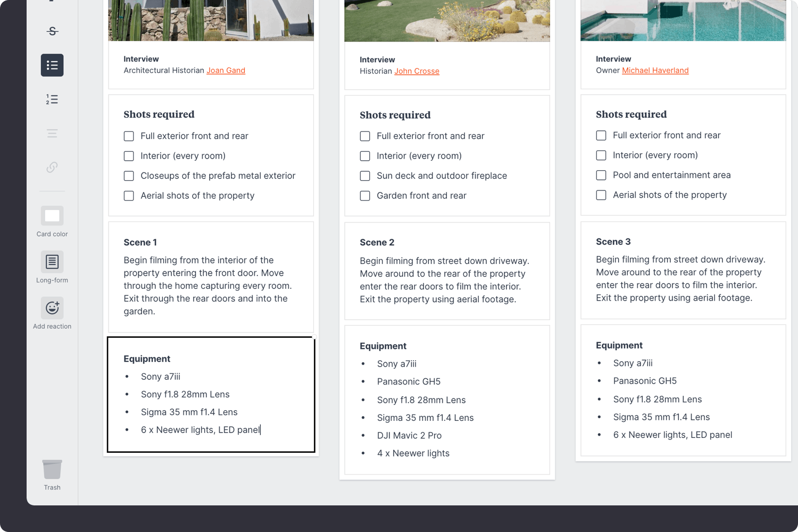Check 'Sun deck and outdoor fireplace'

point(365,176)
